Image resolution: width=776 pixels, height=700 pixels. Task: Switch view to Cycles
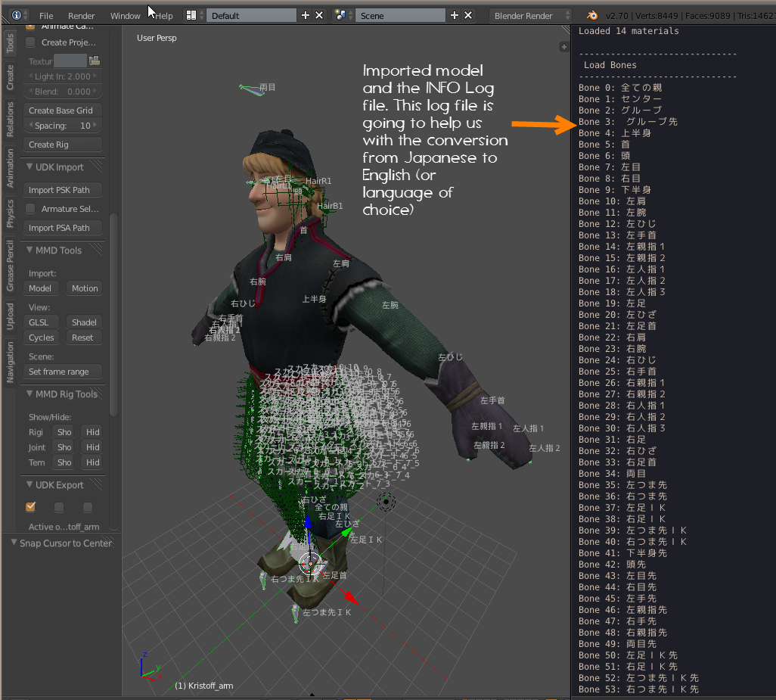[41, 338]
